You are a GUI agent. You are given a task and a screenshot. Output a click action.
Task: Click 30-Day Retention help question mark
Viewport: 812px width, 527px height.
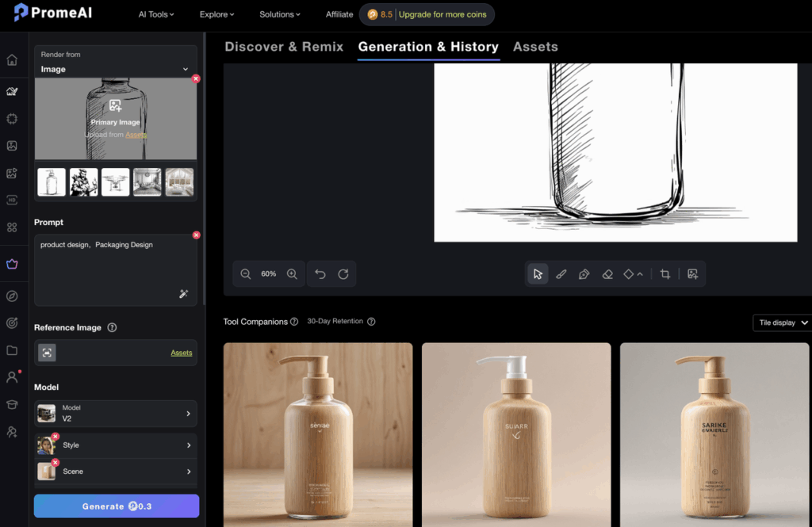(x=371, y=322)
